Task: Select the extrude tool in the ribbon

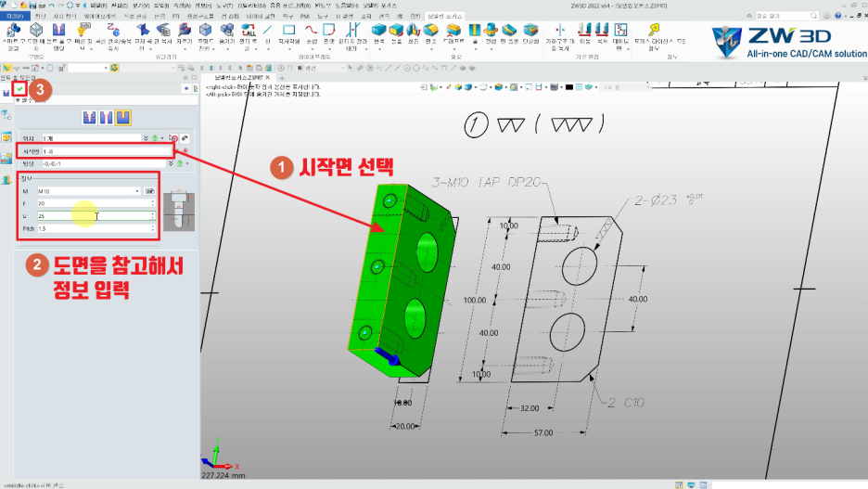Action: point(396,30)
